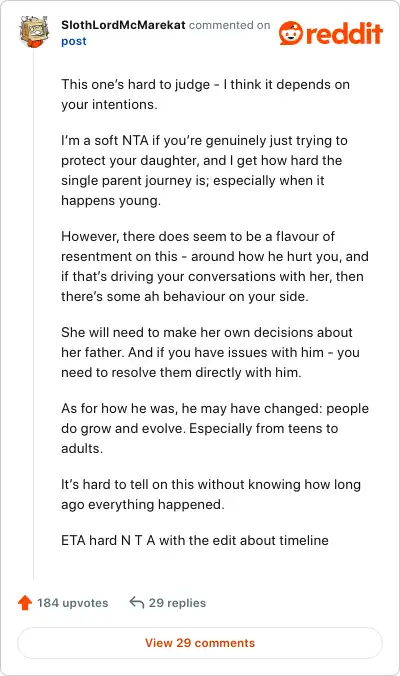Click the Reddit Snoo mascot icon

pos(291,33)
